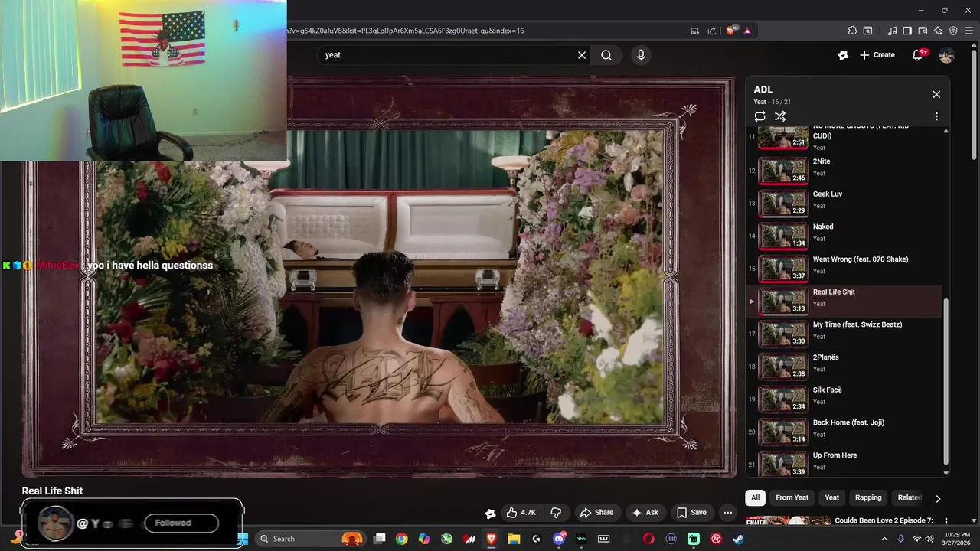This screenshot has height=551, width=980.
Task: Open the YouTube account avatar menu
Action: tap(946, 55)
